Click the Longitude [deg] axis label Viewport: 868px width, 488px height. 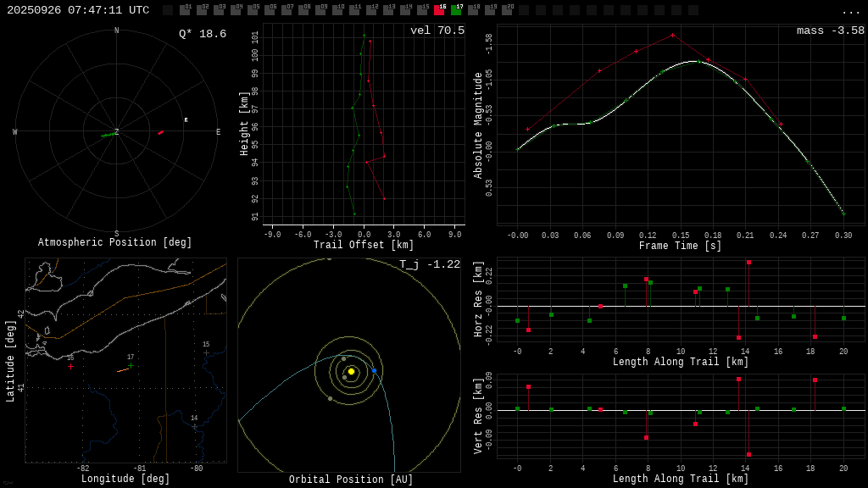click(x=125, y=479)
